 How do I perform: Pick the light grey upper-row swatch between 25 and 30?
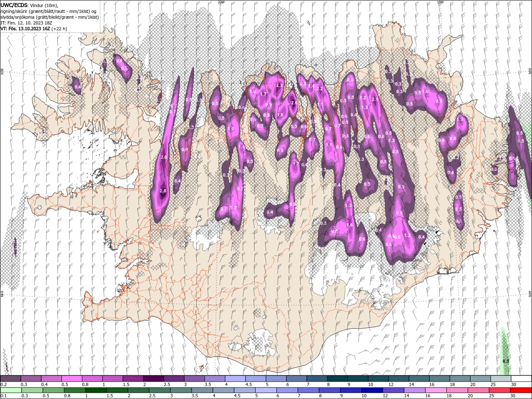tap(501, 378)
